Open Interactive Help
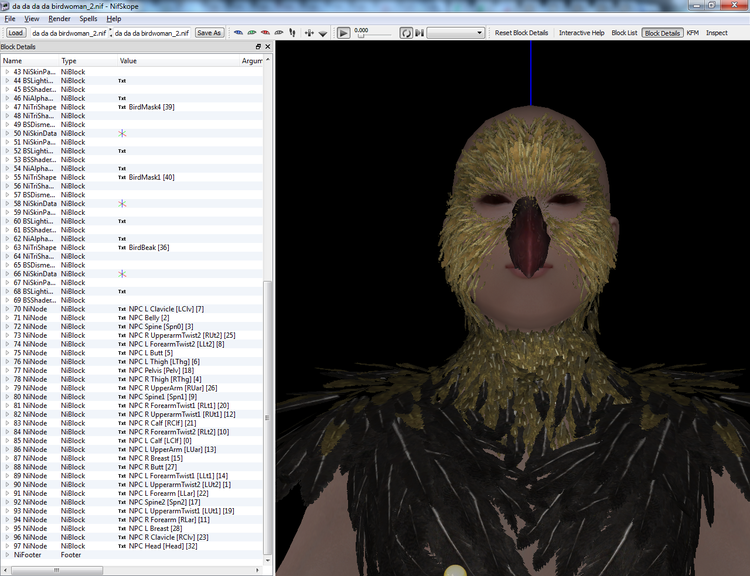Viewport: 750px width, 576px height. click(582, 33)
